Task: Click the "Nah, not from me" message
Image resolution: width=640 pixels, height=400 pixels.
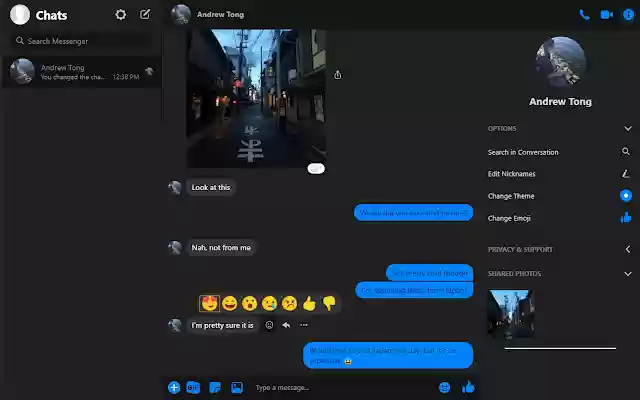Action: [221, 247]
